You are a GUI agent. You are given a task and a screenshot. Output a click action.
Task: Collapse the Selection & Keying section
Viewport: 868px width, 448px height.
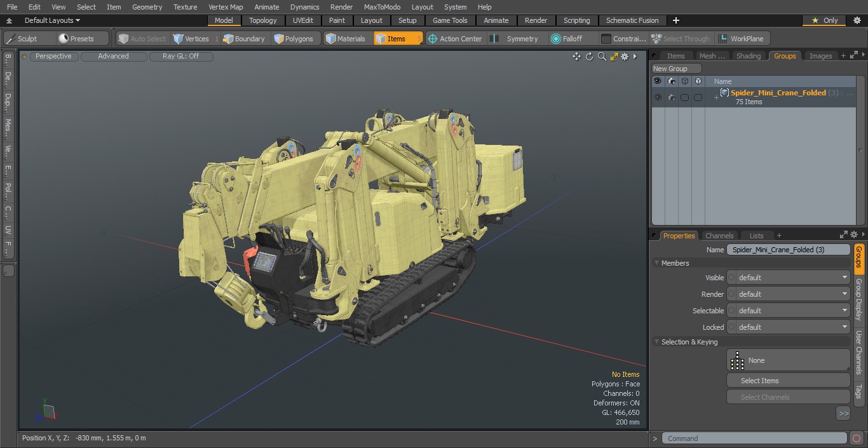tap(656, 342)
